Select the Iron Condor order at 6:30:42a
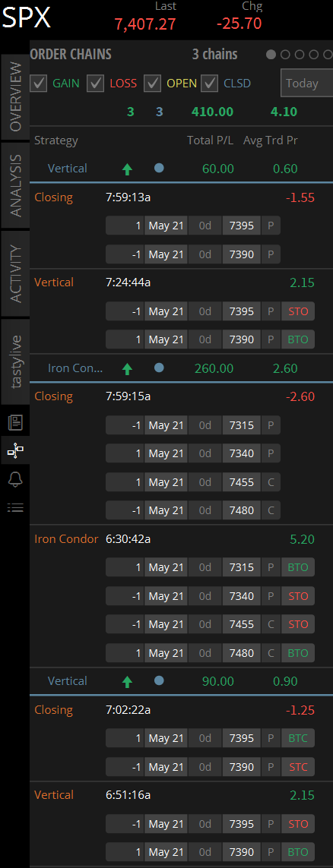 pyautogui.click(x=181, y=538)
